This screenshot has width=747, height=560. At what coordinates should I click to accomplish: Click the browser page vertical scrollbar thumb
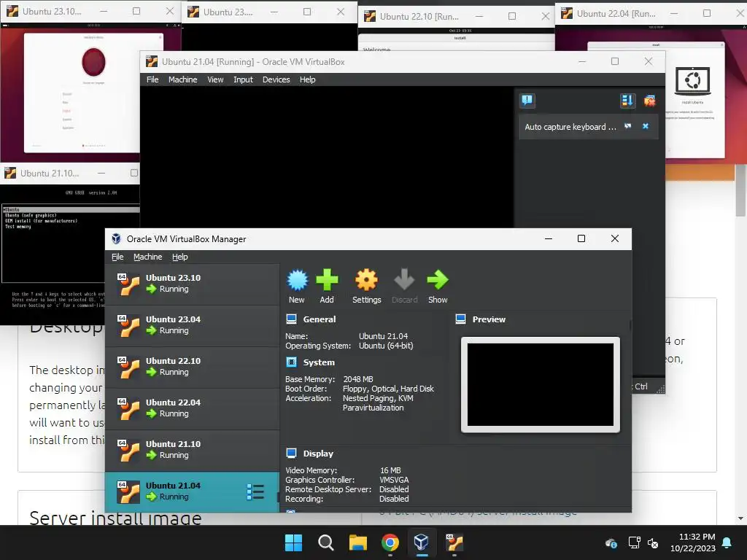click(740, 190)
